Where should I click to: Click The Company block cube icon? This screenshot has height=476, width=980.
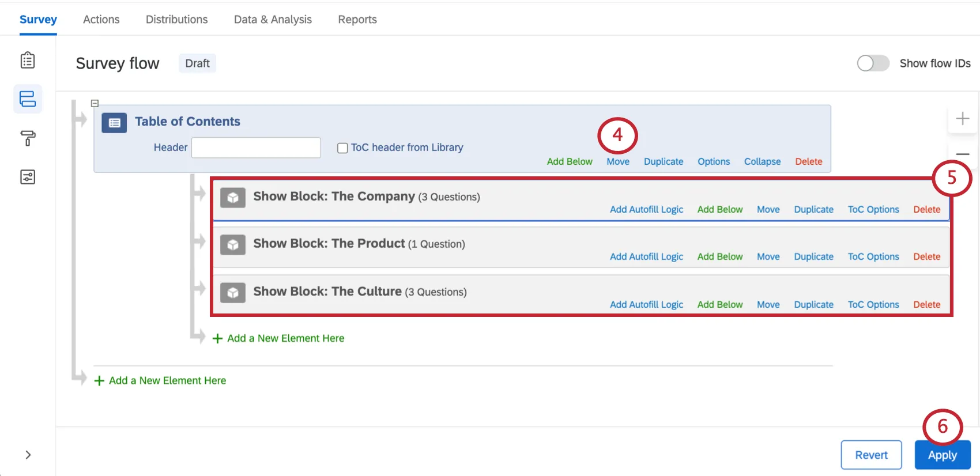tap(233, 198)
